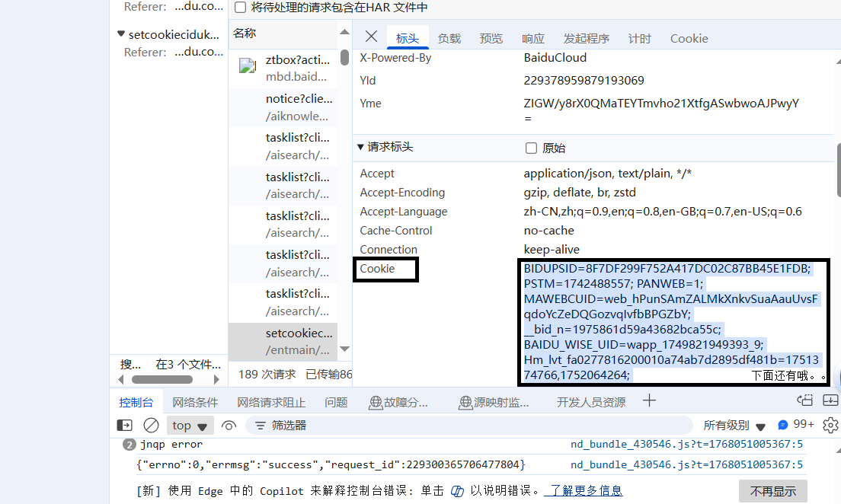Open the top frame context dropdown
The image size is (841, 504).
pos(189,424)
